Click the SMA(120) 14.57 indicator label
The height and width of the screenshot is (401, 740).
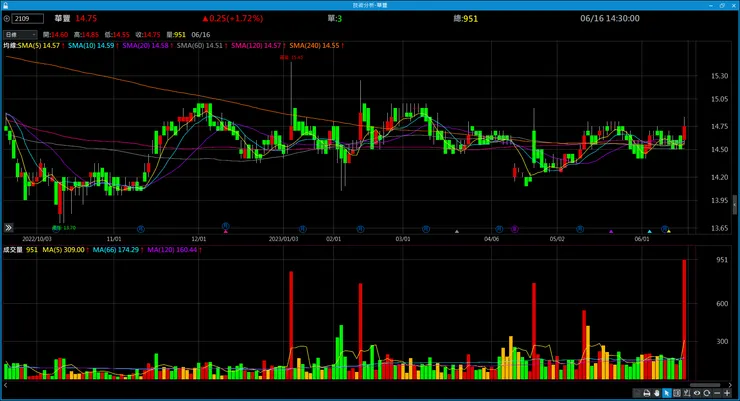[x=256, y=46]
